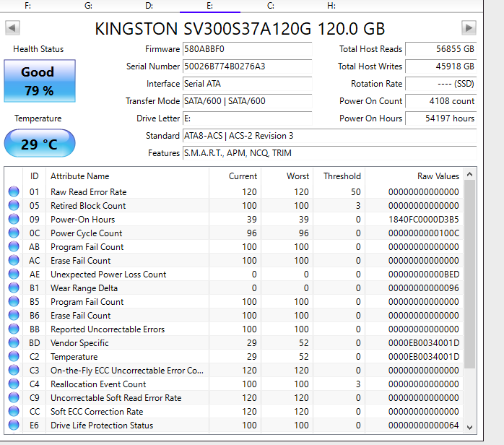Select the H: drive tab
This screenshot has height=445, width=504.
click(331, 6)
